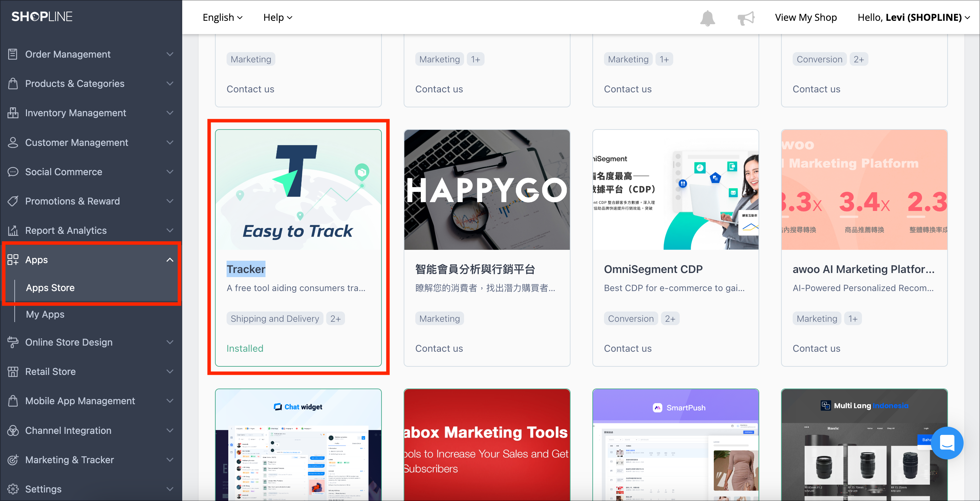The height and width of the screenshot is (501, 980).
Task: Click View My Shop
Action: (x=806, y=17)
